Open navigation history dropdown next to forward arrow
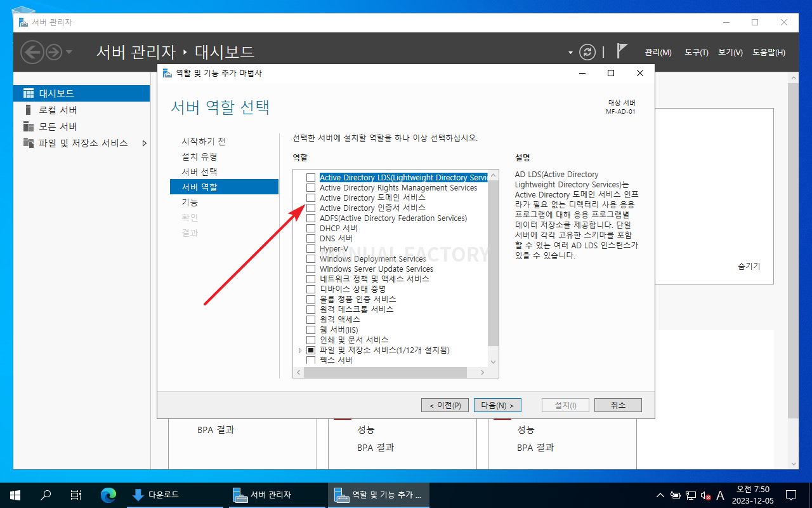This screenshot has width=812, height=508. [69, 52]
